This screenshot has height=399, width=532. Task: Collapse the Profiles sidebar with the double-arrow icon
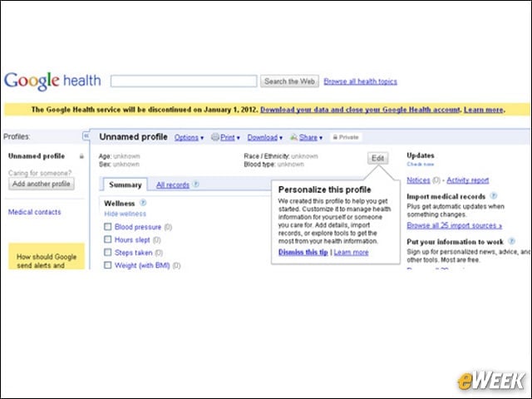click(x=86, y=136)
